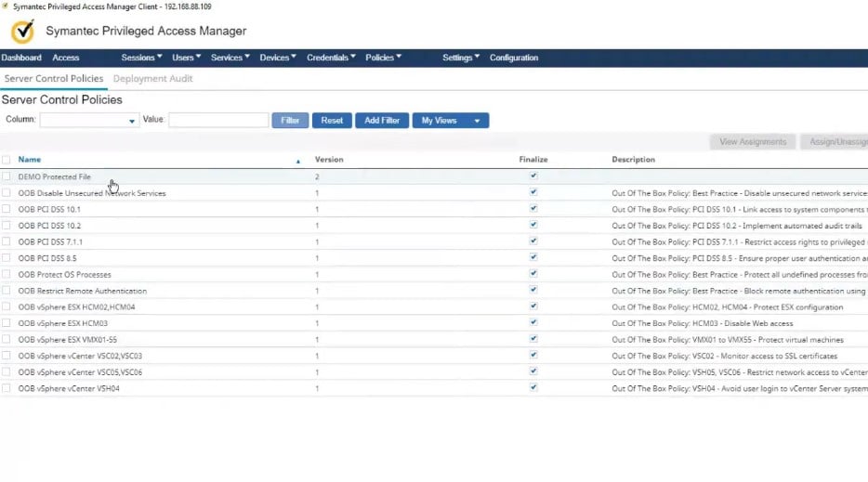Click the 'Monitor access to SSL certificates' description
The width and height of the screenshot is (868, 482).
click(779, 356)
